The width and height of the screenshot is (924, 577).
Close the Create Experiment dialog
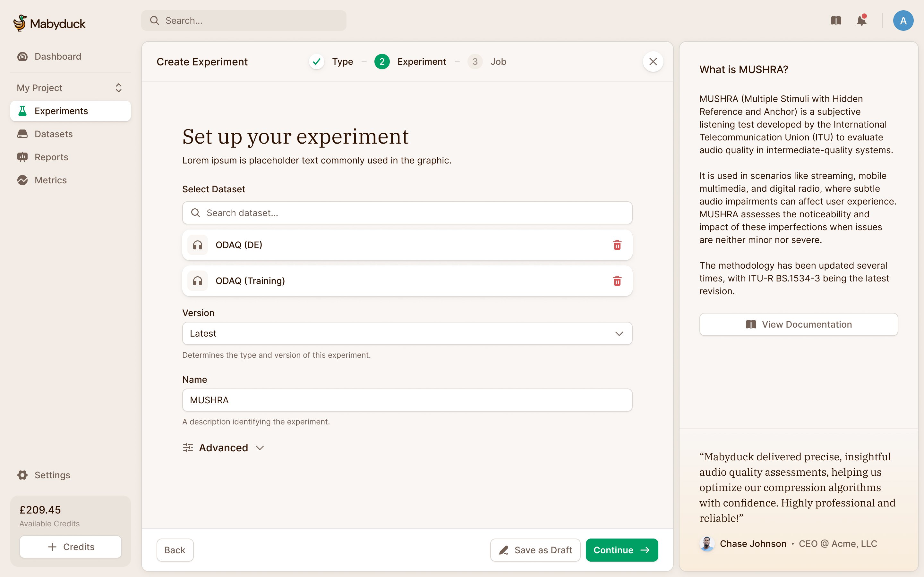coord(653,62)
